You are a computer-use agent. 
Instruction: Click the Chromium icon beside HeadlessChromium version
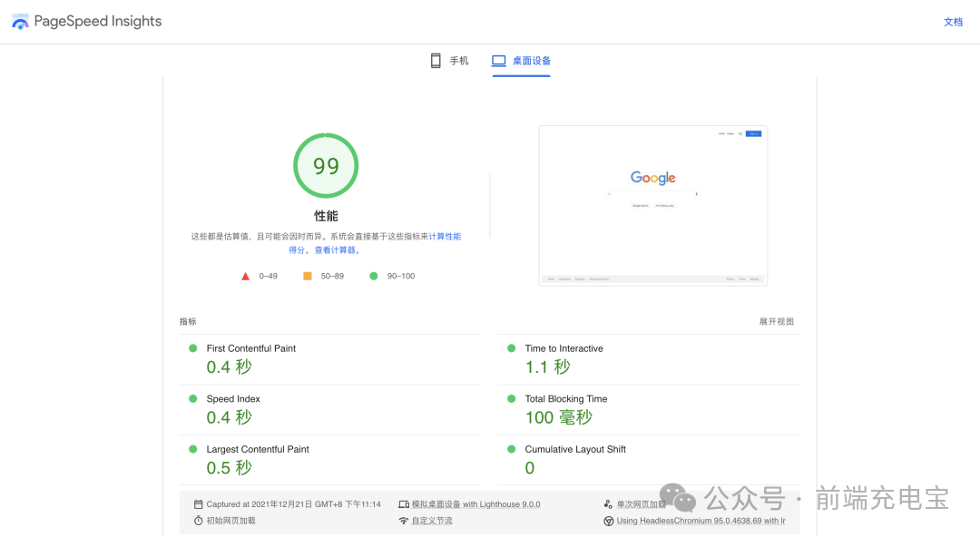608,521
